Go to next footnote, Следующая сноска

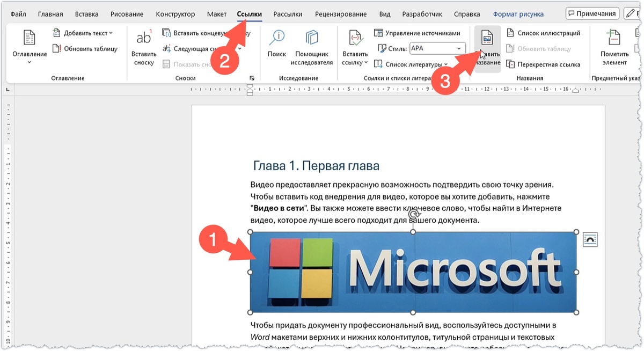coord(198,49)
